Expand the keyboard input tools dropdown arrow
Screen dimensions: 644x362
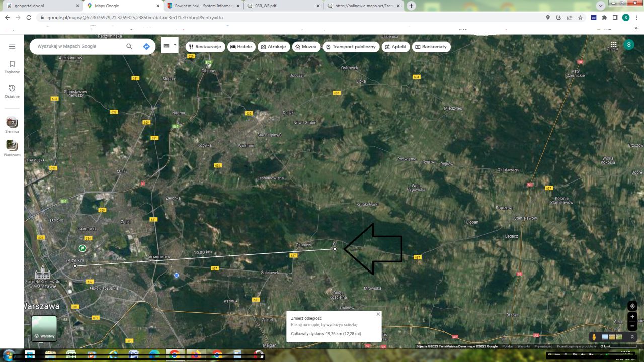tap(175, 45)
